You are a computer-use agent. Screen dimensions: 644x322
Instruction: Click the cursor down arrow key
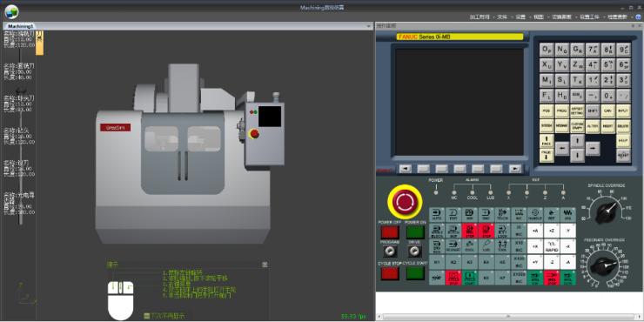[578, 155]
